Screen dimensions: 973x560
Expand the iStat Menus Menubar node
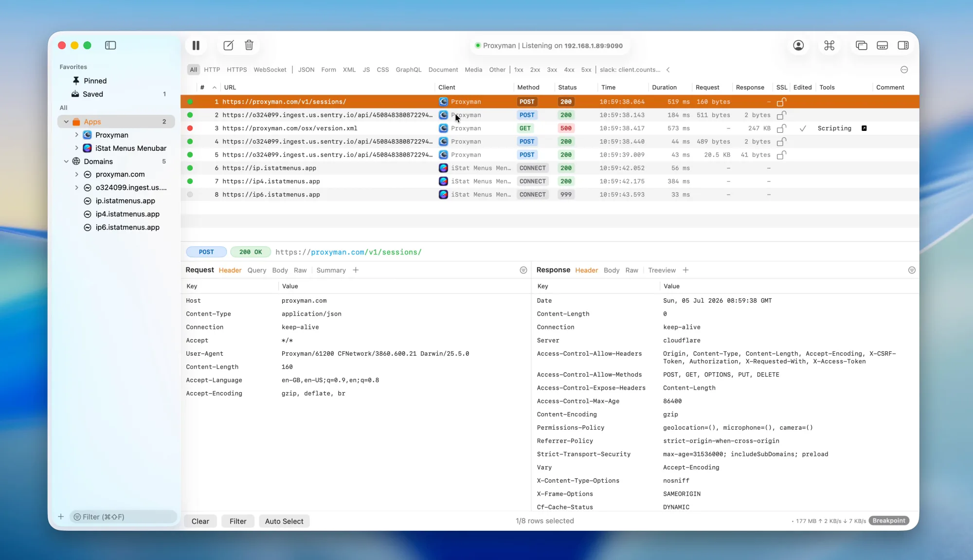point(76,148)
